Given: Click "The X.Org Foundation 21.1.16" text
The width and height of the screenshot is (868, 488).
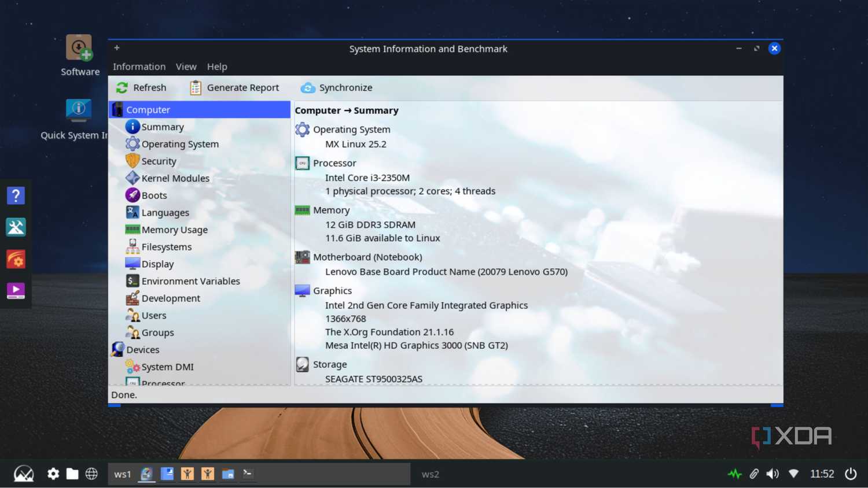Looking at the screenshot, I should (x=389, y=332).
